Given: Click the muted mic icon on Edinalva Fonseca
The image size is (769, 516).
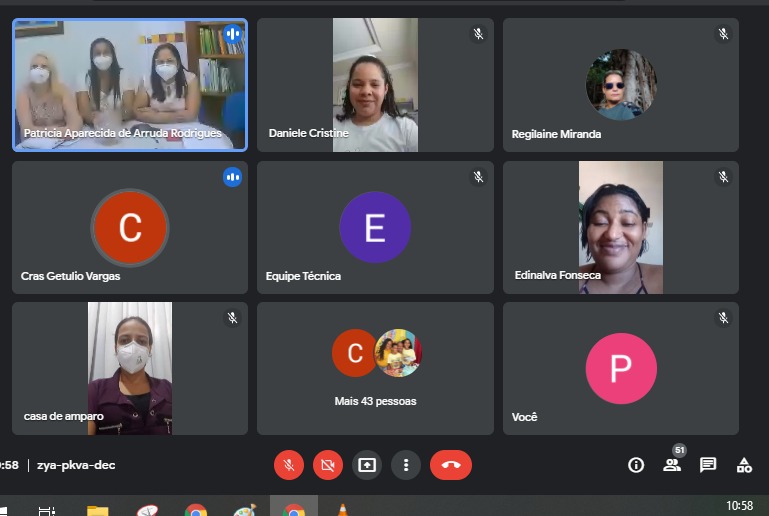Looking at the screenshot, I should [723, 177].
